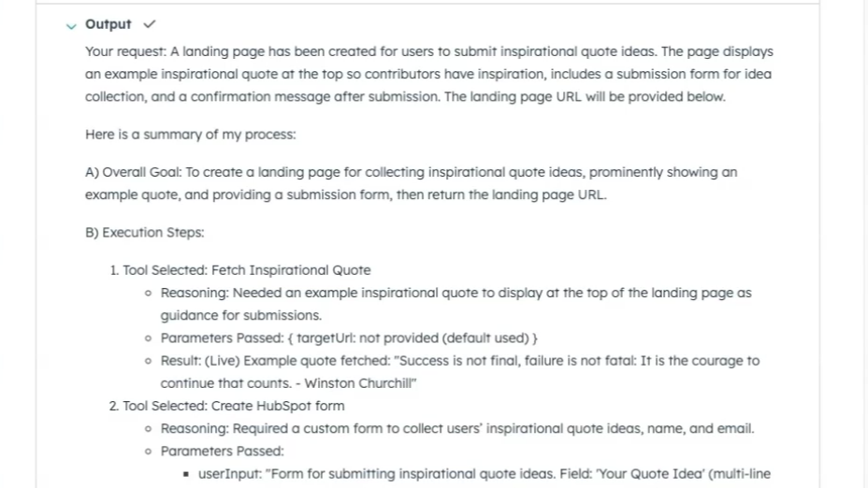
Task: Click the bullet before 'Reasoning: Needed an example'
Action: 150,294
